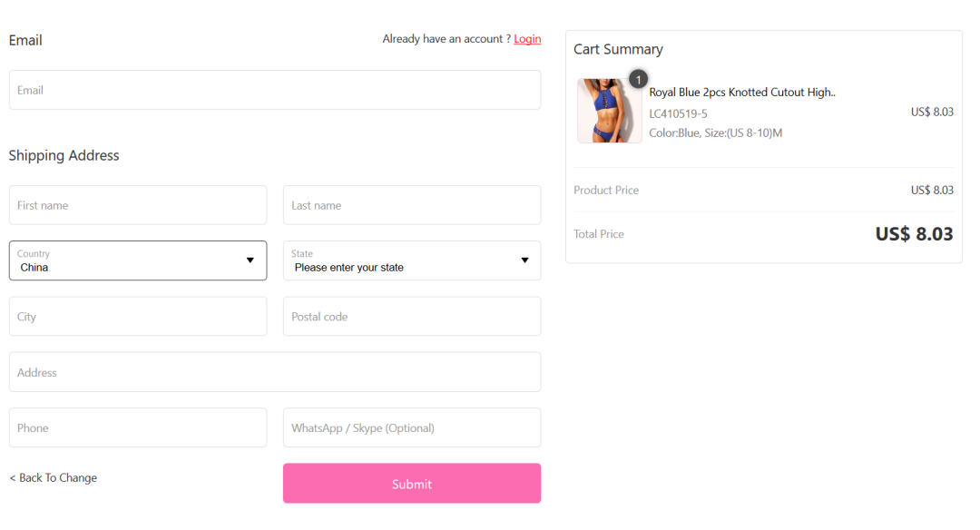The height and width of the screenshot is (530, 980).
Task: Click the Country dropdown arrow
Action: pyautogui.click(x=250, y=260)
